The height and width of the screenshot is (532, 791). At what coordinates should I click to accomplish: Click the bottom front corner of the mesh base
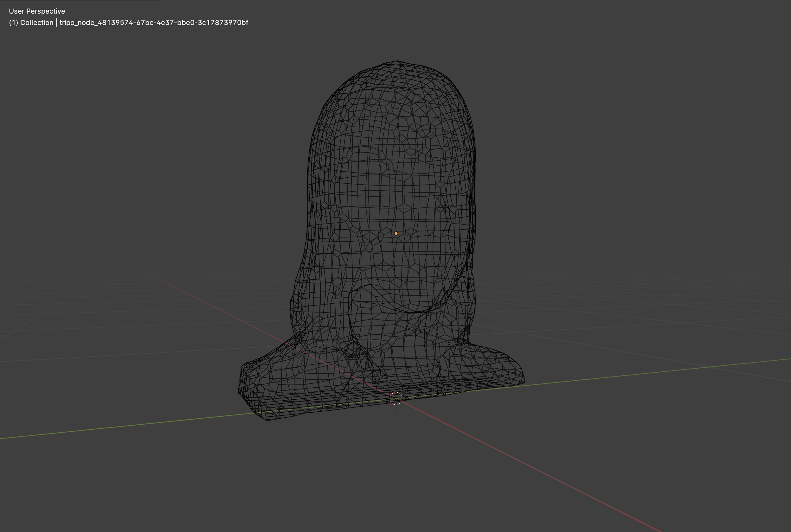[267, 419]
